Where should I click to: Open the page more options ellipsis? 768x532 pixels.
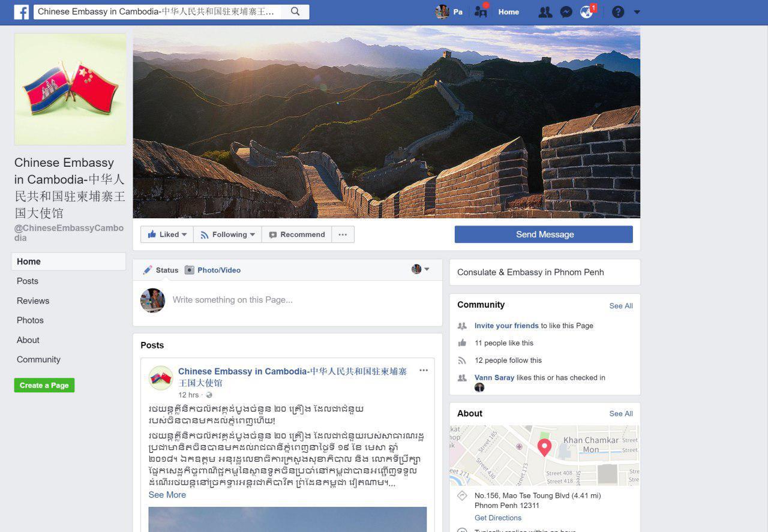pyautogui.click(x=343, y=235)
